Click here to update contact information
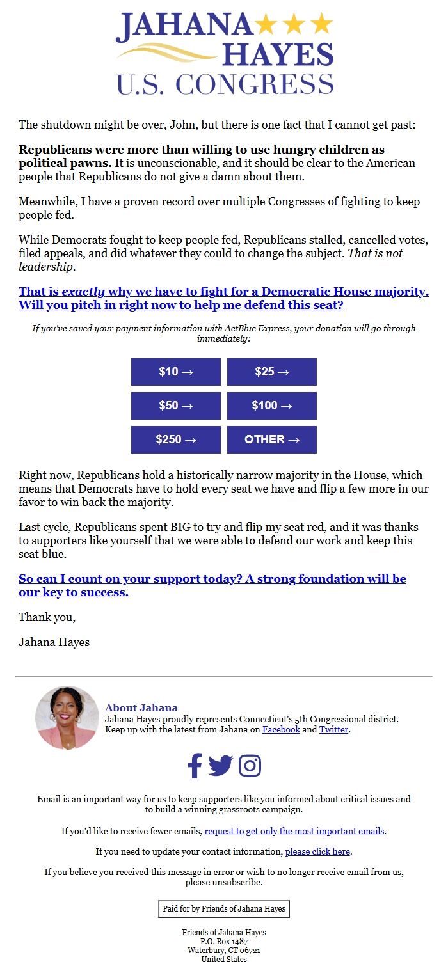The width and height of the screenshot is (448, 980). pos(318,851)
